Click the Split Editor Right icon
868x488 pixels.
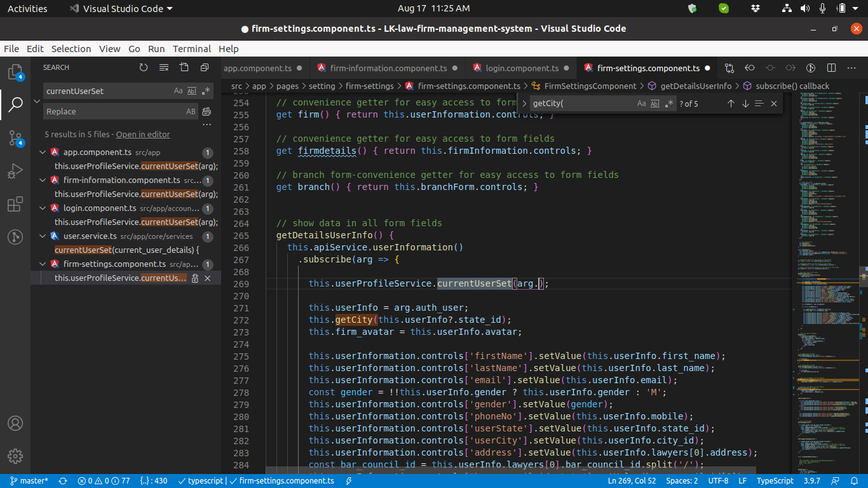(831, 68)
